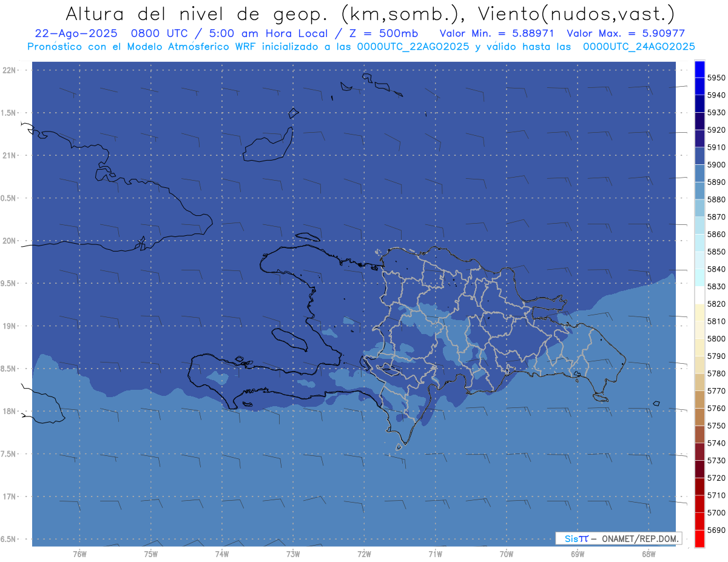The height and width of the screenshot is (562, 728).
Task: Click the 5800 colorbar label
Action: point(716,338)
